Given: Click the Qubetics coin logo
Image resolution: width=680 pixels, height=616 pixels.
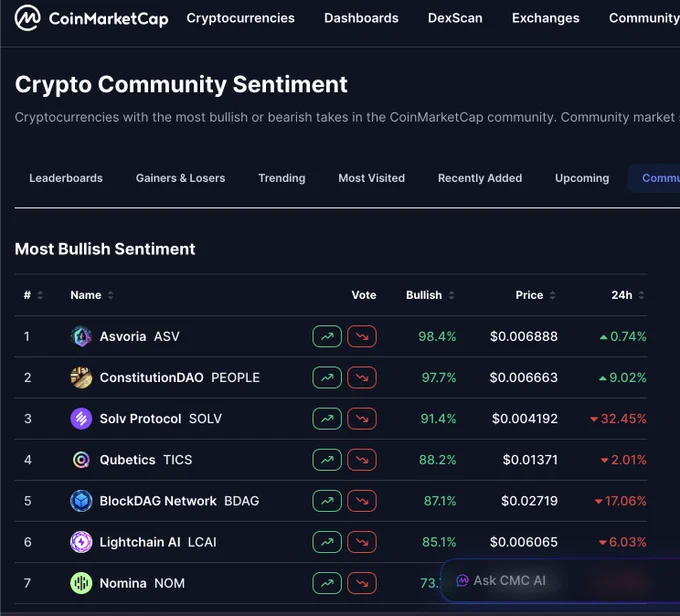Looking at the screenshot, I should tap(81, 460).
